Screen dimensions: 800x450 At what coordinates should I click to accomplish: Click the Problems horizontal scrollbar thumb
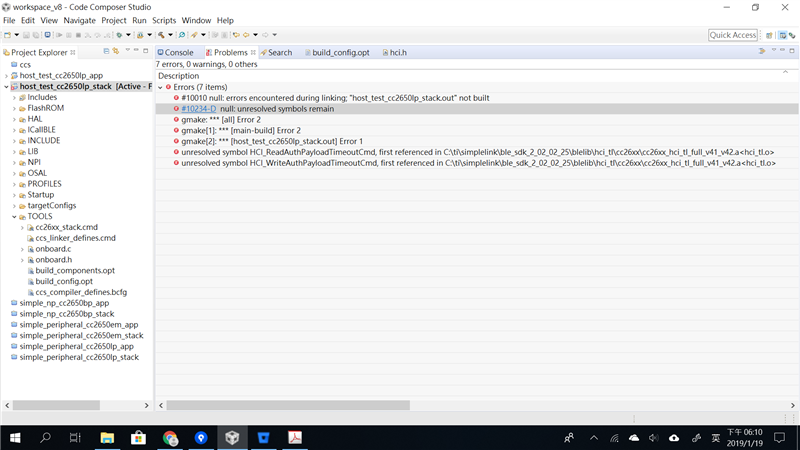click(x=288, y=405)
